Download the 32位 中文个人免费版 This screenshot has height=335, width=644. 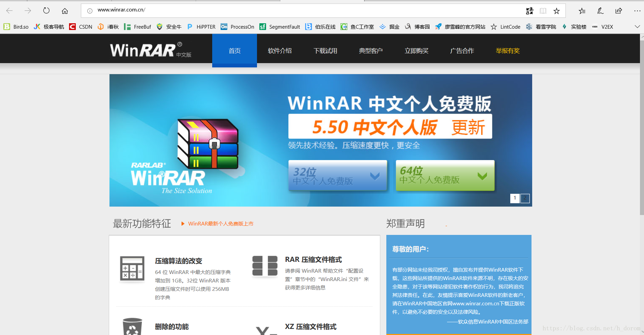click(x=337, y=176)
